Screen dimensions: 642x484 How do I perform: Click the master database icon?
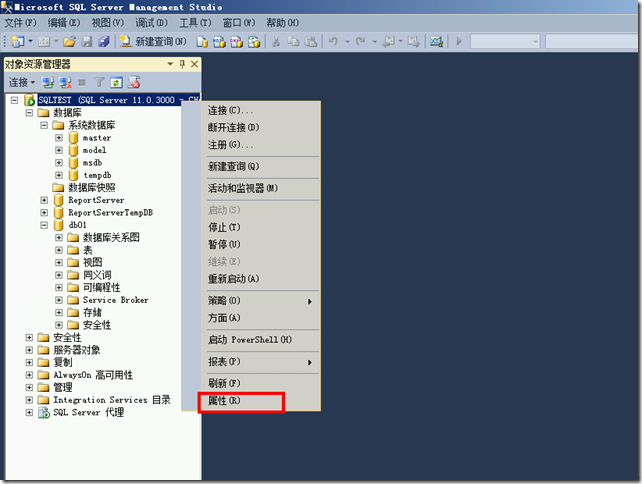[x=73, y=138]
